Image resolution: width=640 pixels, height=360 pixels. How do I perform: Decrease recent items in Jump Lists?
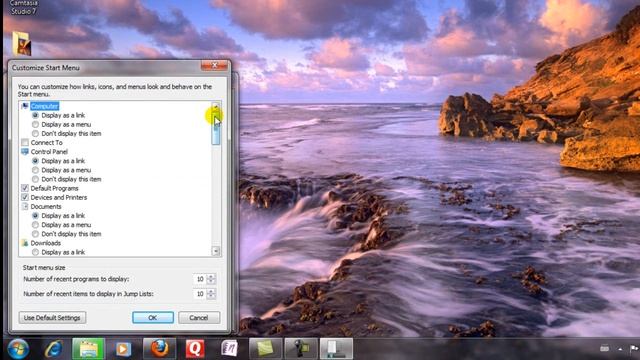click(211, 296)
